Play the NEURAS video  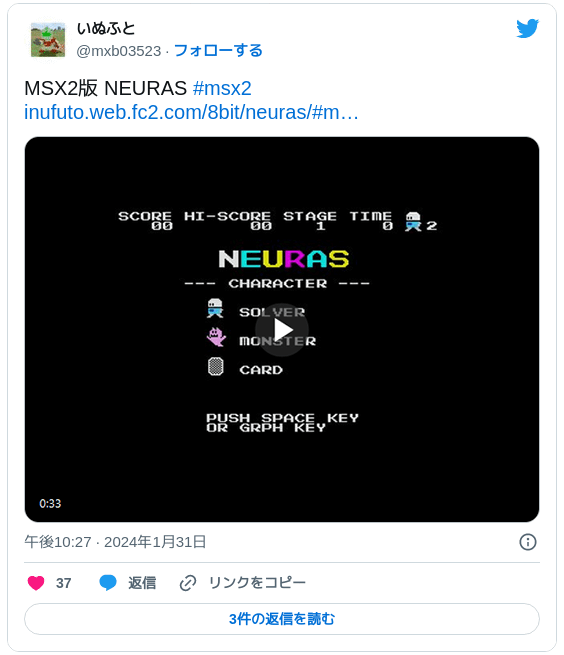[282, 330]
